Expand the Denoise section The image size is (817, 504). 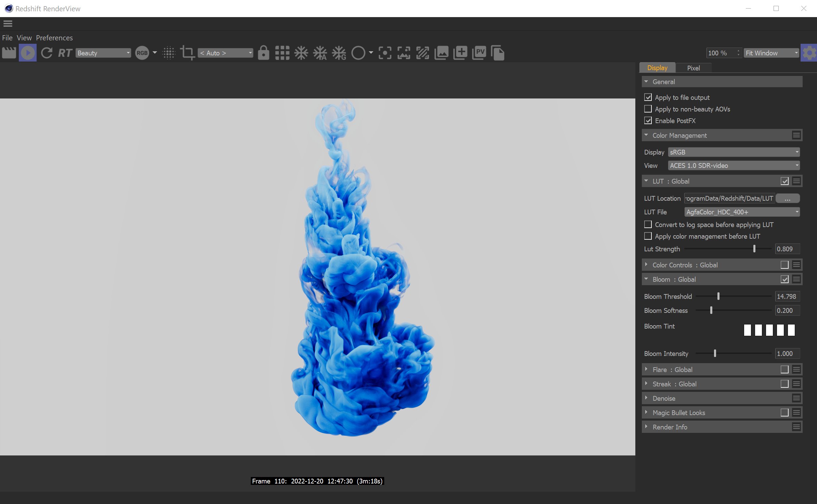tap(646, 398)
